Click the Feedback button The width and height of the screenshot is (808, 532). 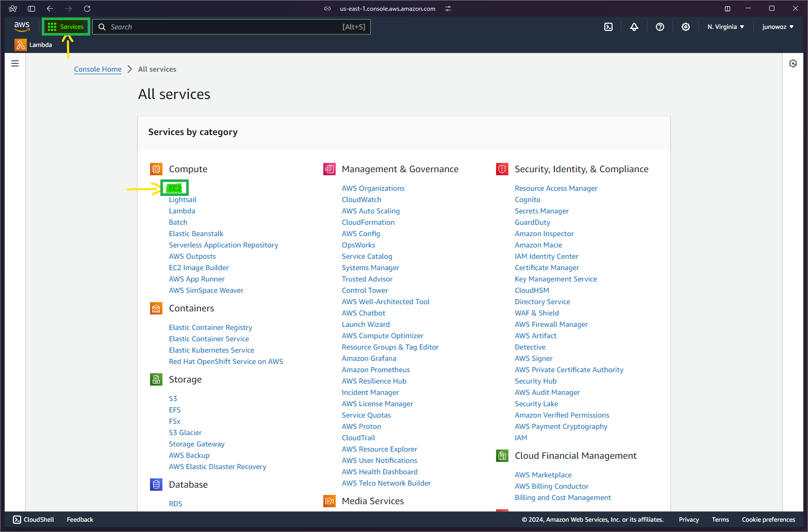(x=79, y=519)
